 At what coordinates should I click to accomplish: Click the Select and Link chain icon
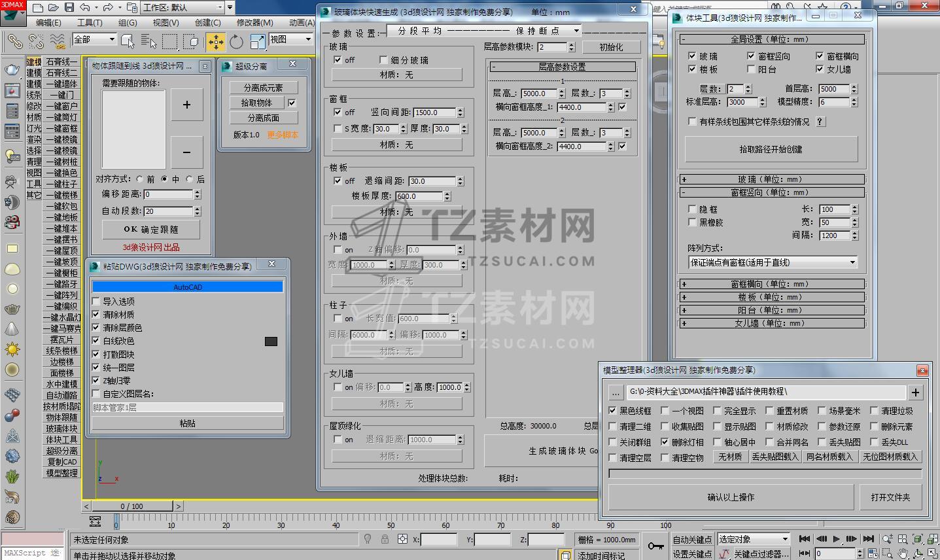(x=14, y=42)
